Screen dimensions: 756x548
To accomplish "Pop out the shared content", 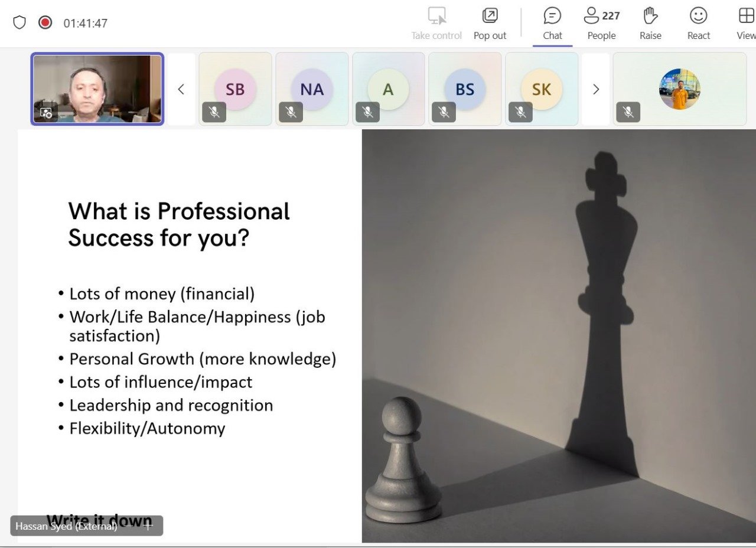I will tap(490, 24).
